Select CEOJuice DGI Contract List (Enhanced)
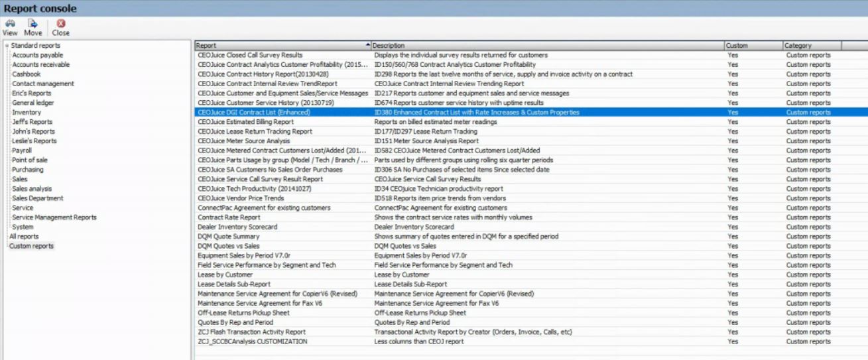The width and height of the screenshot is (868, 360). pyautogui.click(x=254, y=113)
